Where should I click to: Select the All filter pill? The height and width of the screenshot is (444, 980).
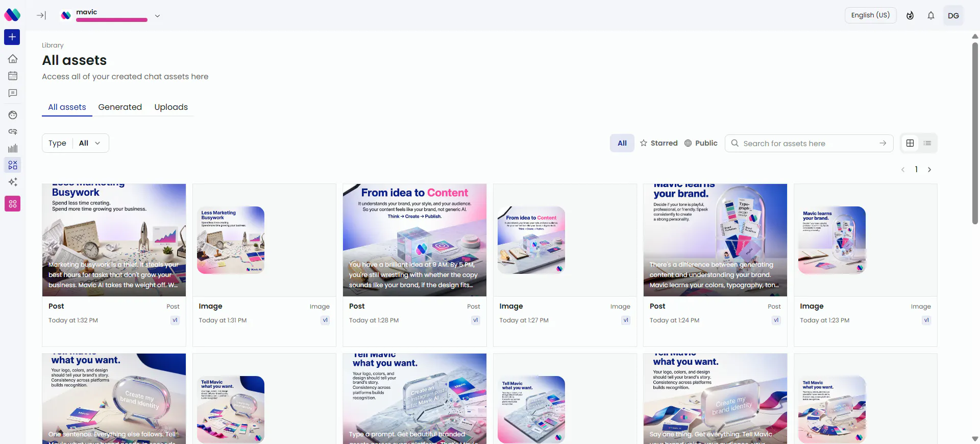622,143
